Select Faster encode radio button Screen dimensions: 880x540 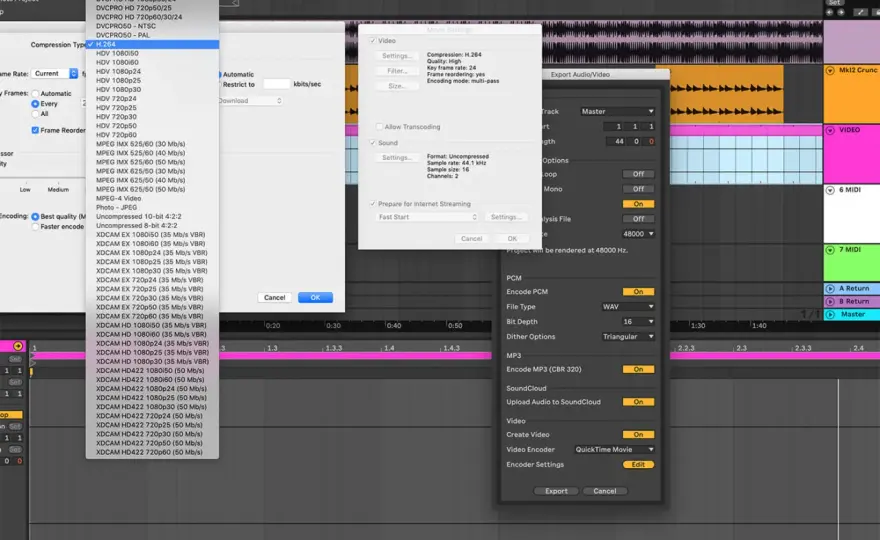tap(35, 227)
